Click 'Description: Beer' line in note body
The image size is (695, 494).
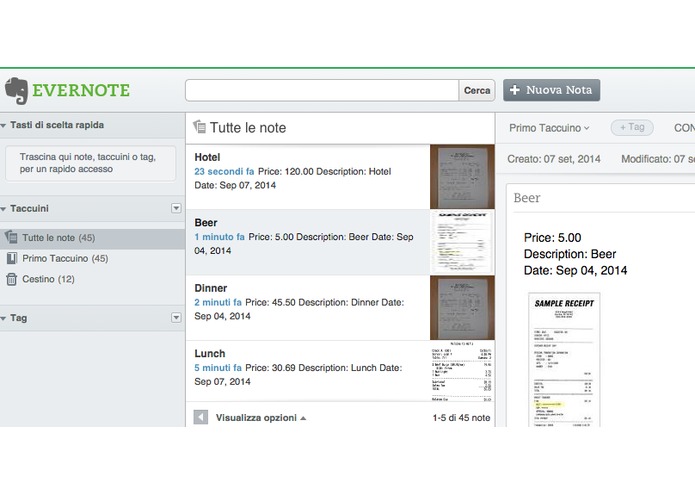point(570,254)
